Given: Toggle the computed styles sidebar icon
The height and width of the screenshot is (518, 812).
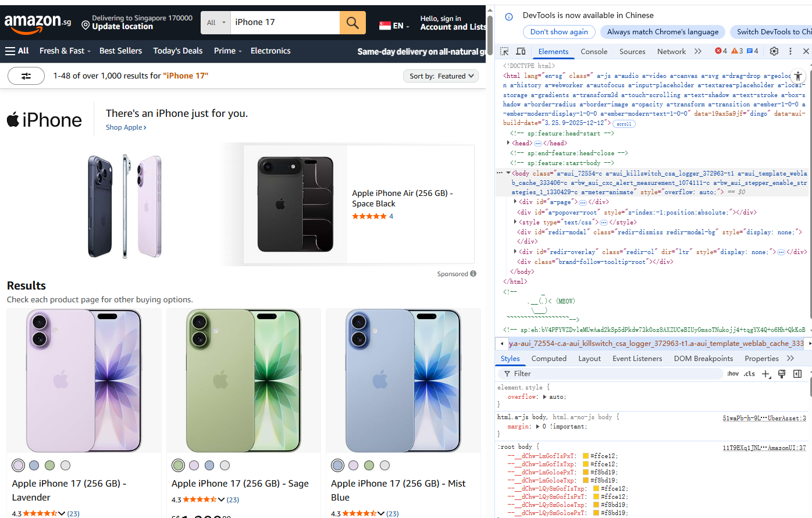Looking at the screenshot, I should 797,374.
